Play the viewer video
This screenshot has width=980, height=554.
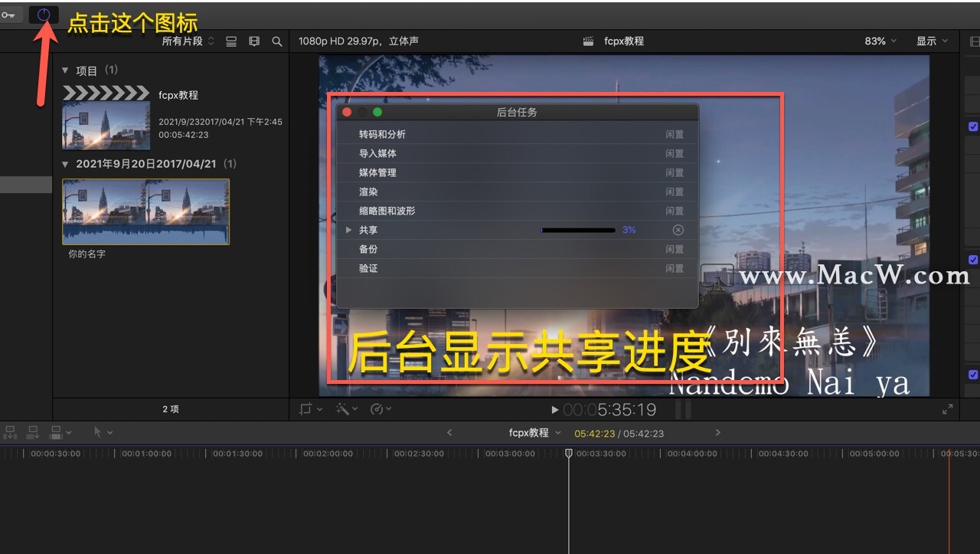[x=555, y=410]
